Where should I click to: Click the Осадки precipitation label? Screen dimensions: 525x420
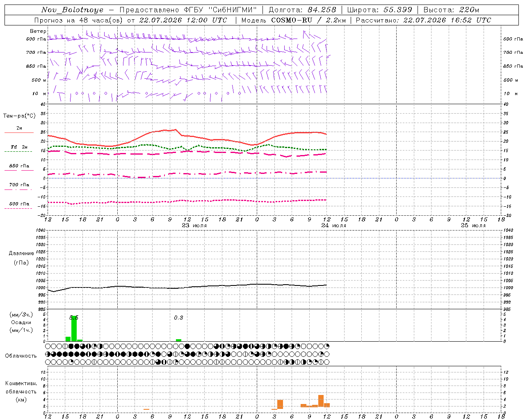pos(21,322)
